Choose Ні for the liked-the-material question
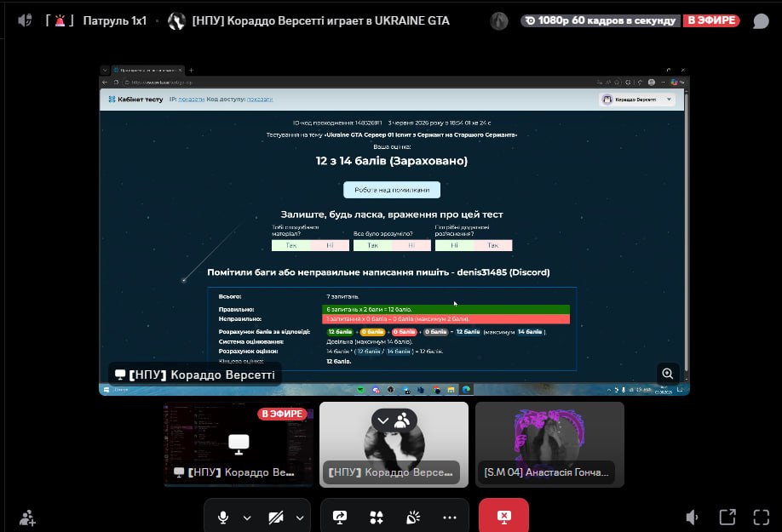Viewport: 782px width, 532px height. click(330, 245)
